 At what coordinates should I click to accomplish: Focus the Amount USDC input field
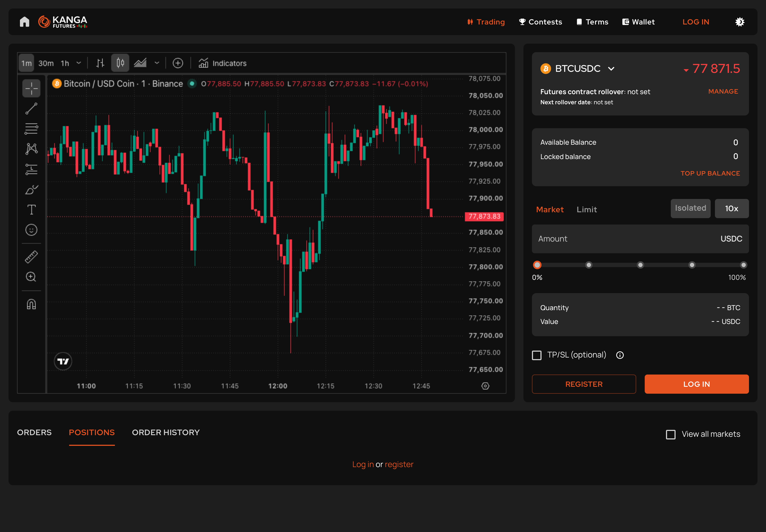640,239
